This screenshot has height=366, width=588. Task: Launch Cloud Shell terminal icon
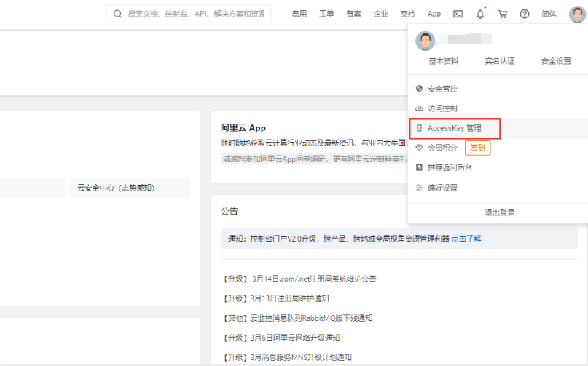(458, 14)
